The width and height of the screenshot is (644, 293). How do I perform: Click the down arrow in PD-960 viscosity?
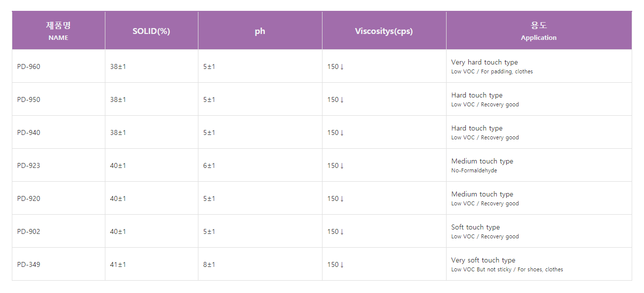pyautogui.click(x=342, y=67)
